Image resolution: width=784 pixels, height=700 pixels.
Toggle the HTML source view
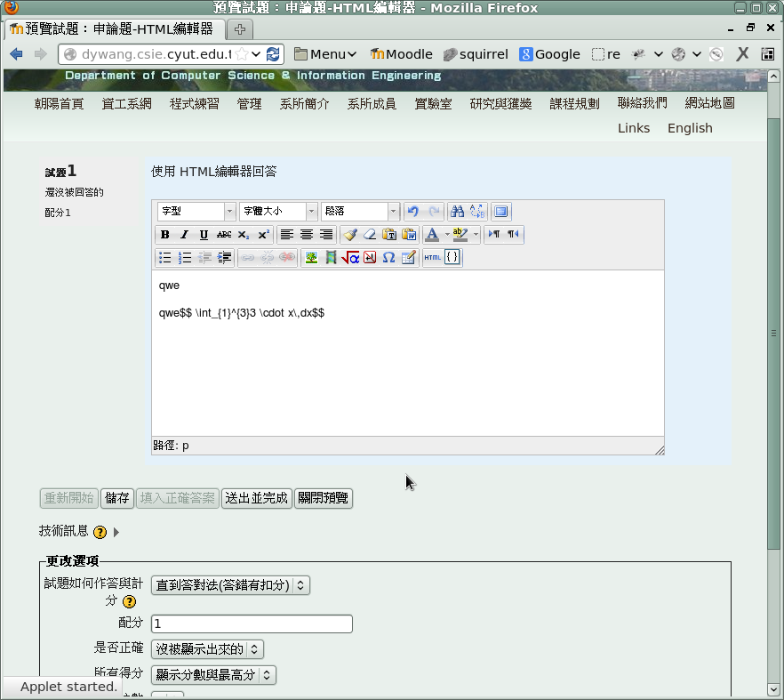[x=432, y=258]
